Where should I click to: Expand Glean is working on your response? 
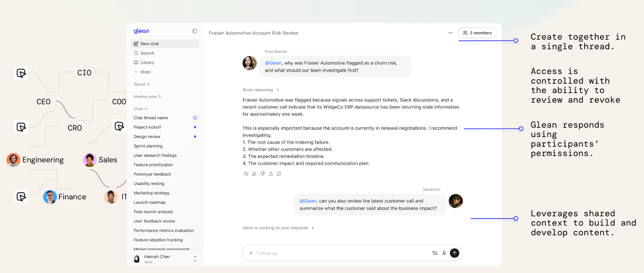(278, 228)
